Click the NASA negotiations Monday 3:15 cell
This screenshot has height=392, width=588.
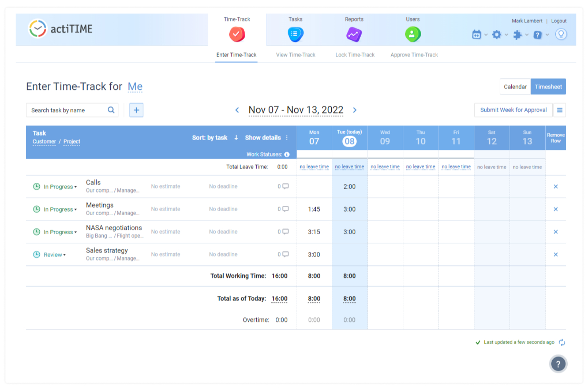314,232
